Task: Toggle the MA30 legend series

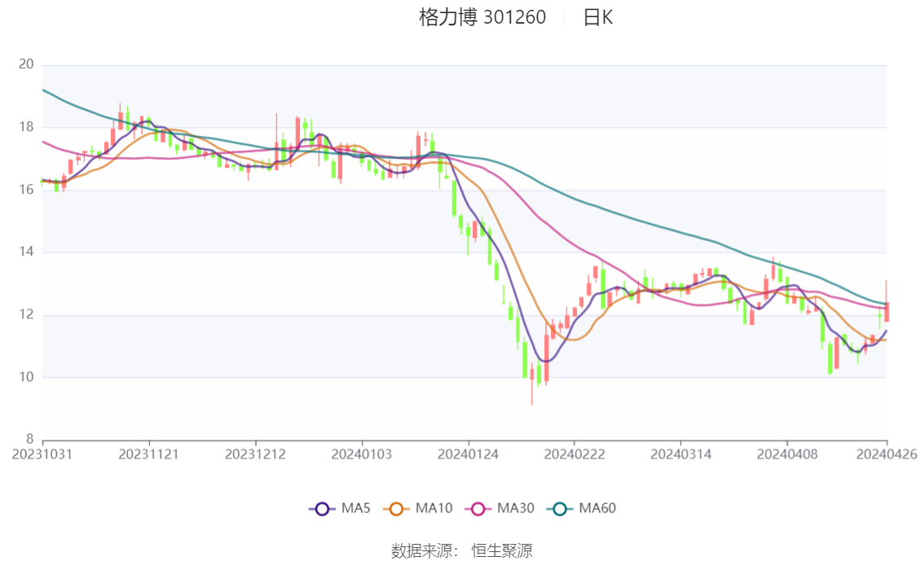Action: [499, 509]
